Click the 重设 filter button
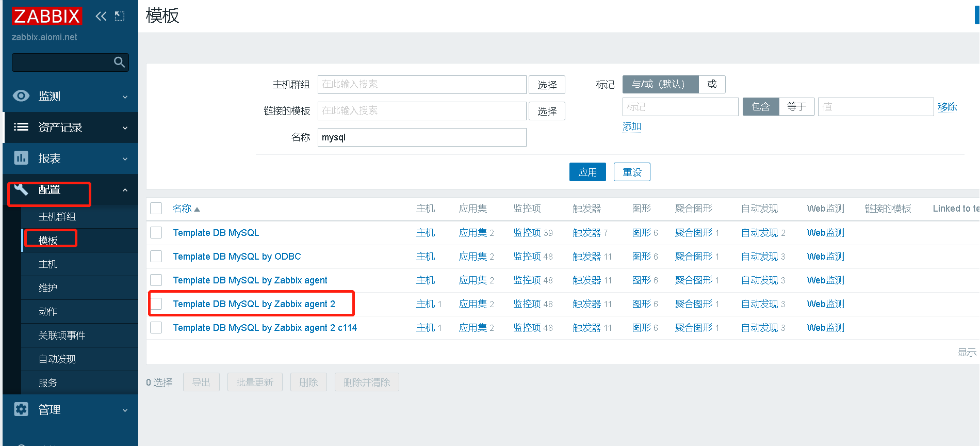 point(632,172)
